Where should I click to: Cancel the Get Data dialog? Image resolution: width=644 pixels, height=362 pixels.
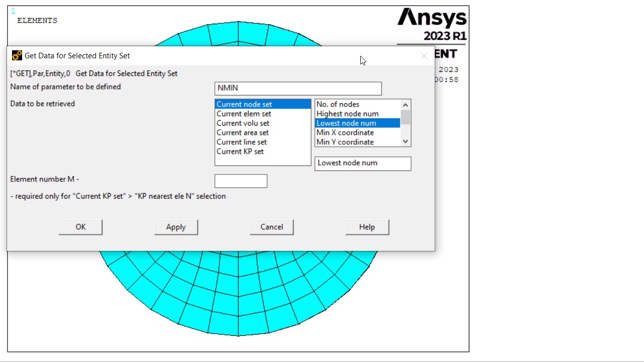coord(272,227)
